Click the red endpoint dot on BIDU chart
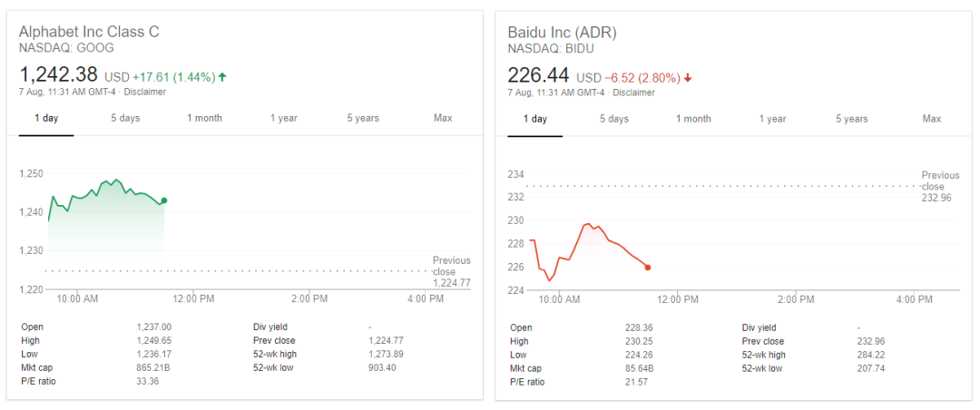 click(x=648, y=268)
